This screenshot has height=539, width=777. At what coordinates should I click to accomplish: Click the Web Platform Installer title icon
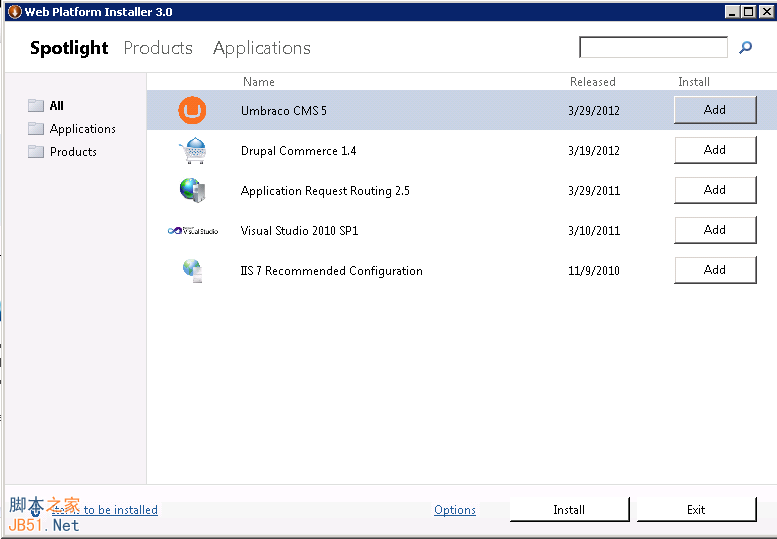point(14,12)
